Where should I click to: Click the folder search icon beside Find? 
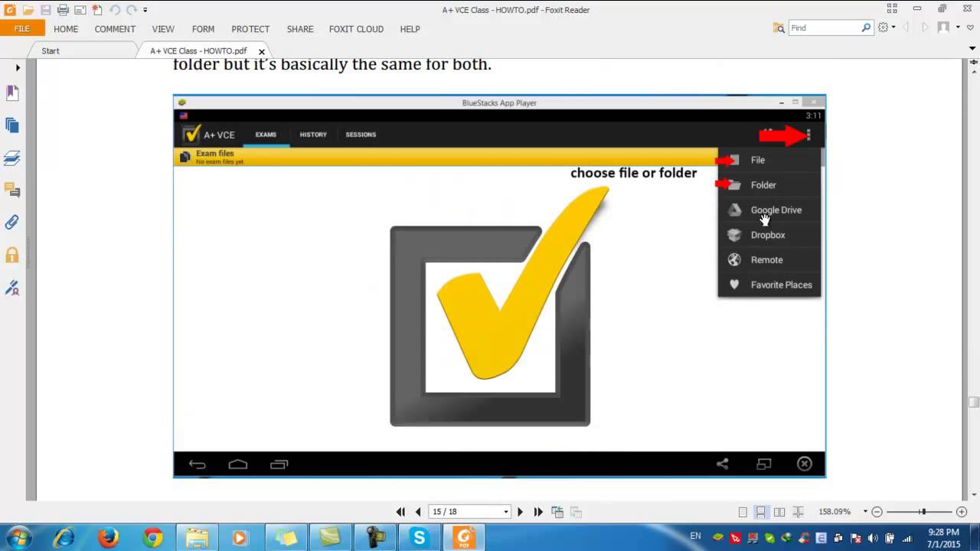(779, 28)
